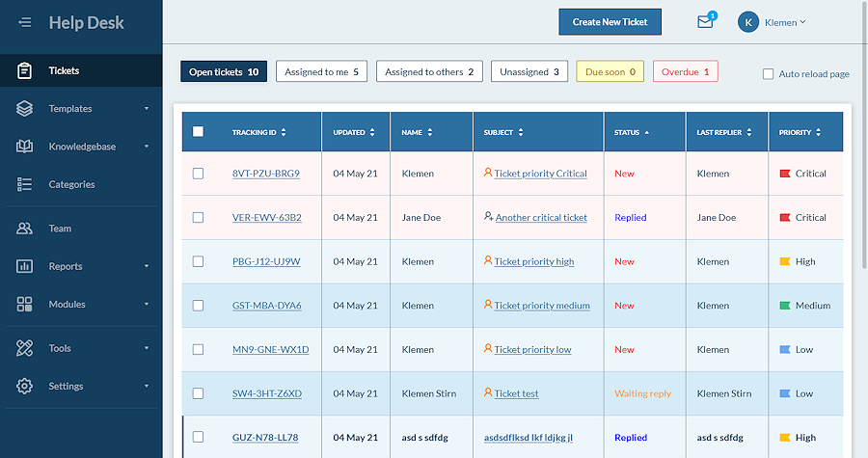Expand the Reports submenu arrow
Image resolution: width=868 pixels, height=458 pixels.
pos(147,266)
